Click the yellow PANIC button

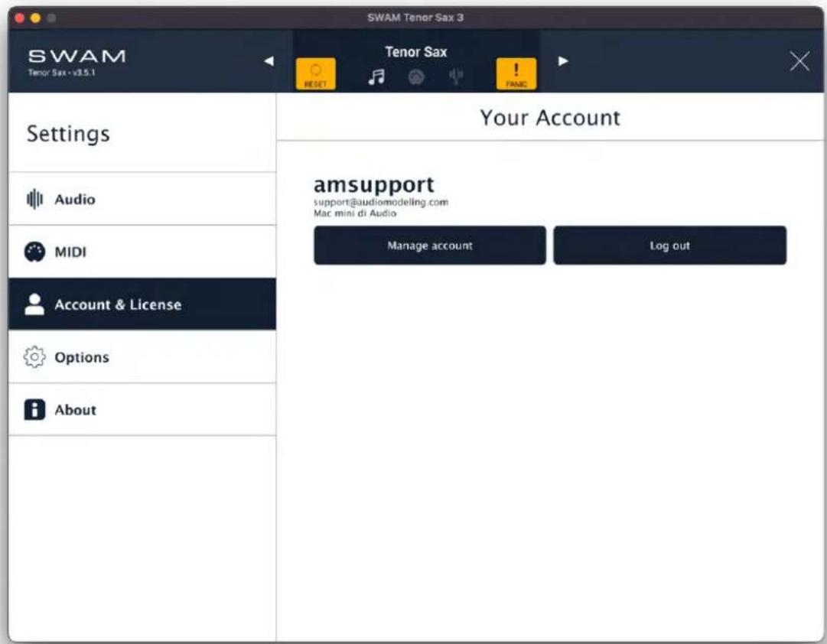click(x=516, y=74)
